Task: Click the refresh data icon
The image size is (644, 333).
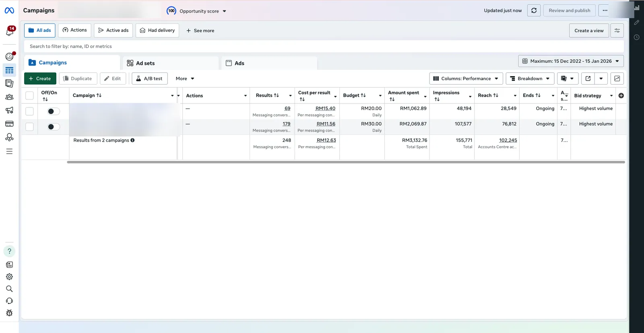Action: (x=534, y=10)
